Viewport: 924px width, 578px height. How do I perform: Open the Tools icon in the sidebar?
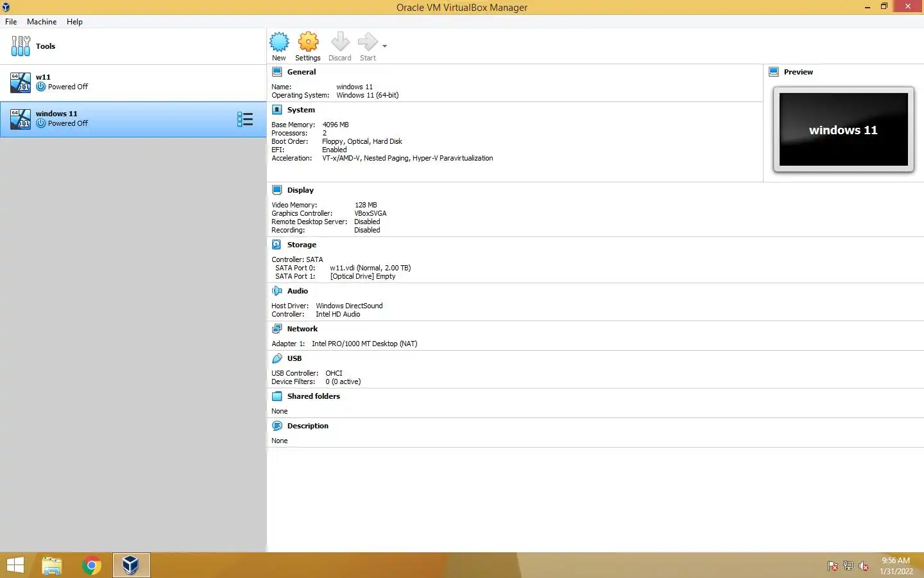click(21, 46)
